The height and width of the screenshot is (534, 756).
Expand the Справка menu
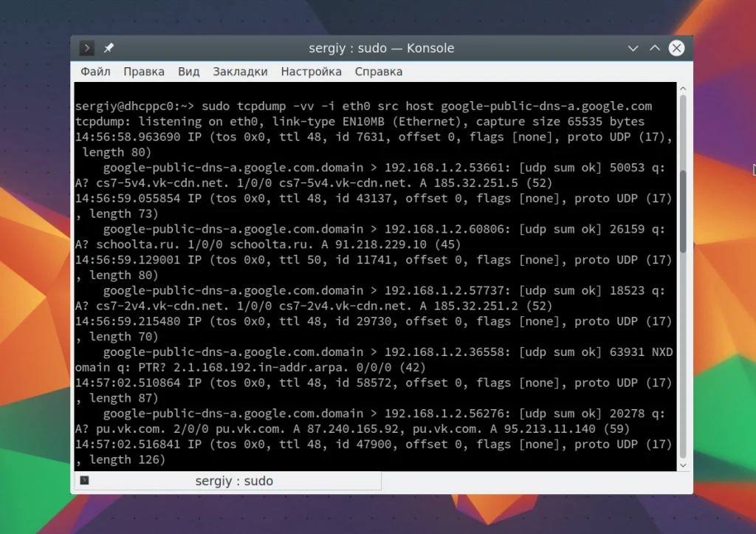pyautogui.click(x=379, y=72)
